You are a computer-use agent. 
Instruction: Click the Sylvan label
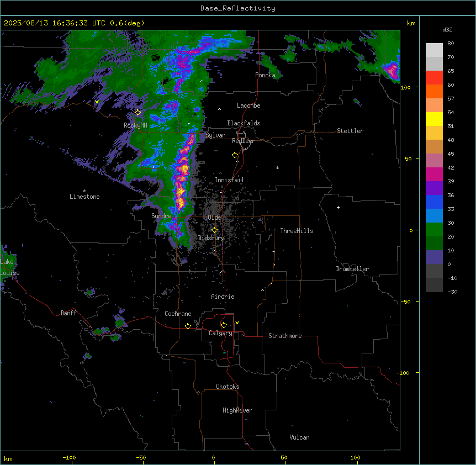(215, 135)
